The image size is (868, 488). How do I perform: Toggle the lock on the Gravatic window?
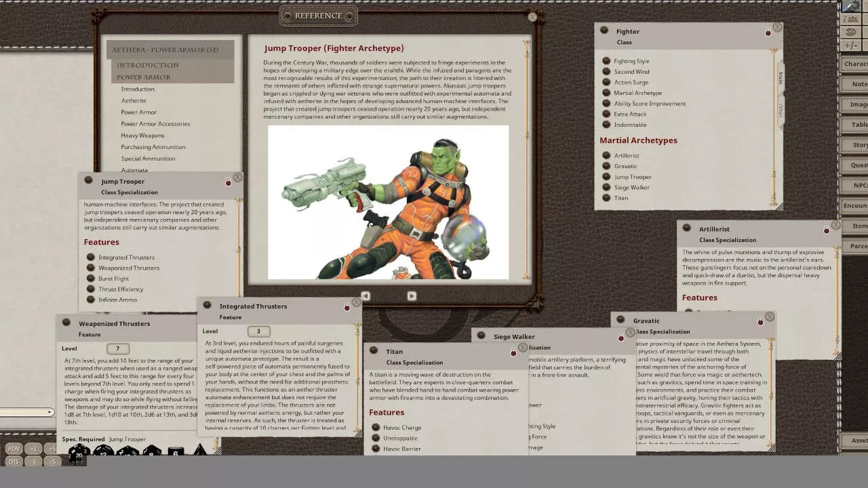pos(760,322)
